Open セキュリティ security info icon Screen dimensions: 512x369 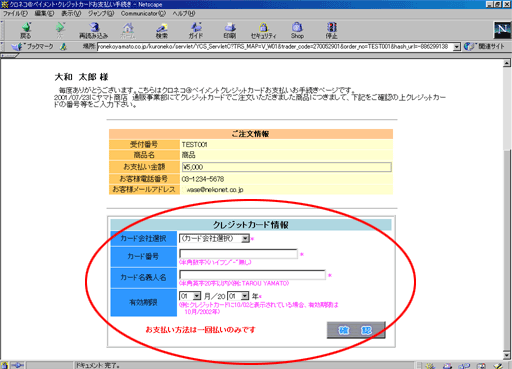[263, 30]
